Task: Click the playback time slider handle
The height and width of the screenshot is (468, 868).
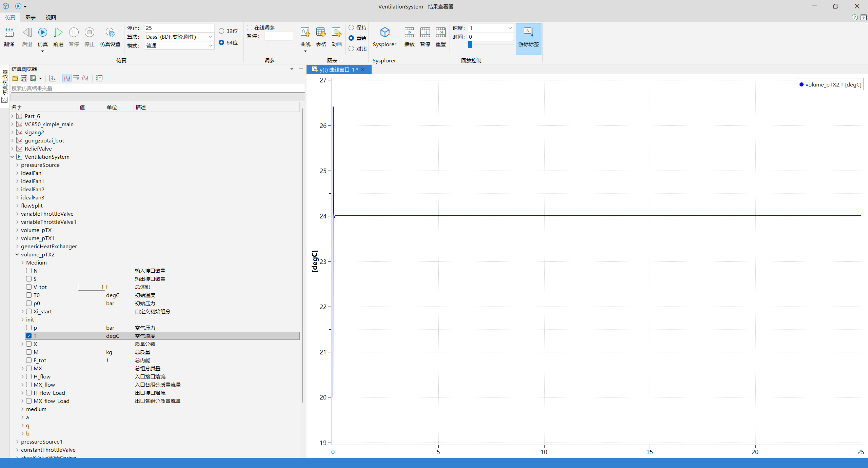Action: [x=470, y=44]
